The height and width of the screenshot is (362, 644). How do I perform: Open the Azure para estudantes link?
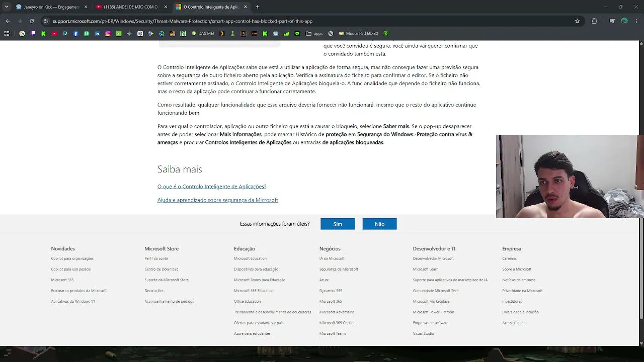(252, 334)
